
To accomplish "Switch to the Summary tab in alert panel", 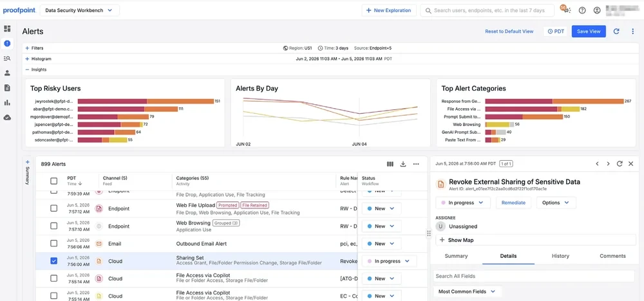I will pos(457,256).
